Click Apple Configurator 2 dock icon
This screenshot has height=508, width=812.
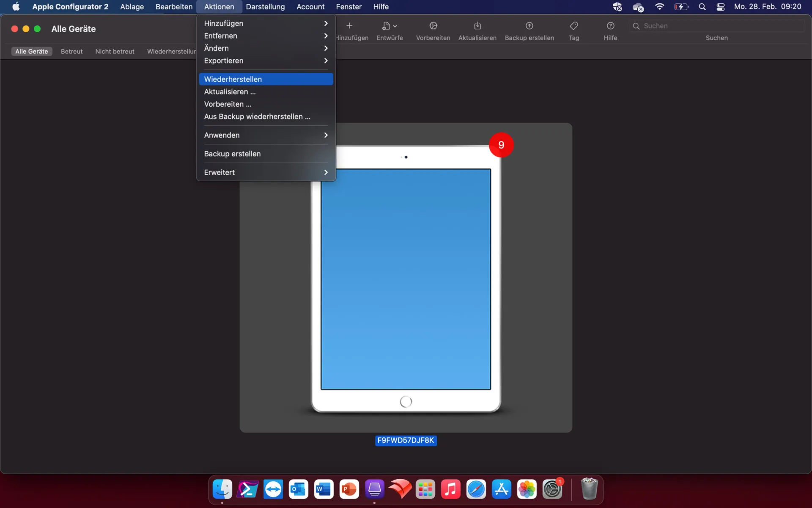pos(375,489)
